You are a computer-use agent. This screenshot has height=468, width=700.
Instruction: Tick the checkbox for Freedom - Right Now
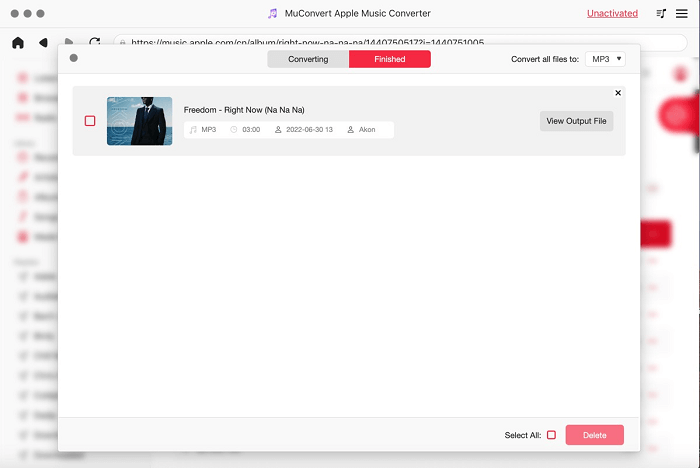(90, 121)
